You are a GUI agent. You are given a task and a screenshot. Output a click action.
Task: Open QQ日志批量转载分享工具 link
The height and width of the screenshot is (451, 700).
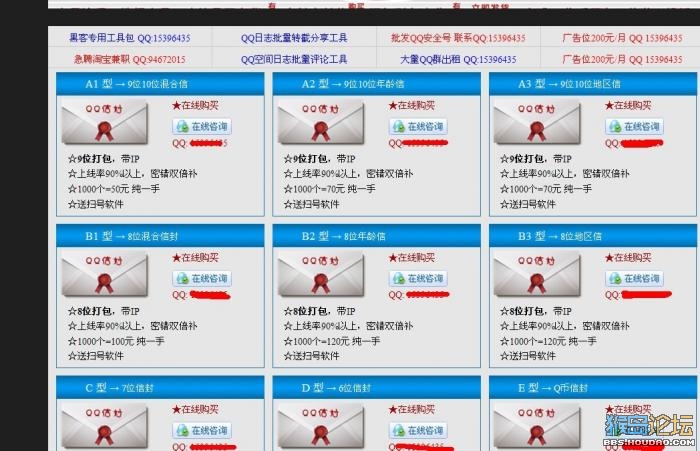click(x=294, y=38)
